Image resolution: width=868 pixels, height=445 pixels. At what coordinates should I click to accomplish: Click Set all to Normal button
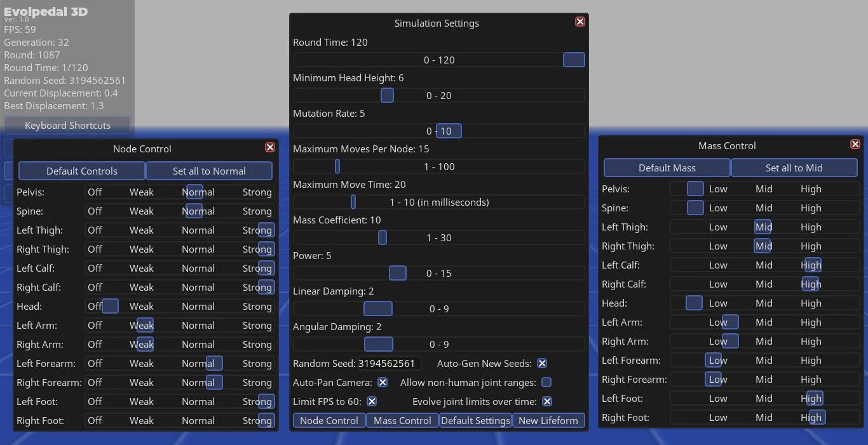[x=209, y=171]
